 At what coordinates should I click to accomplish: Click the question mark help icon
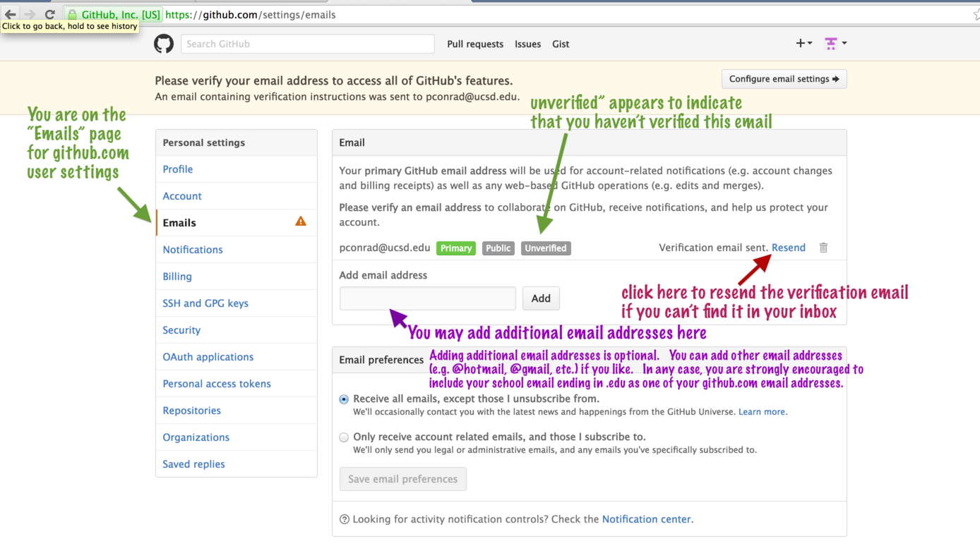[x=345, y=519]
